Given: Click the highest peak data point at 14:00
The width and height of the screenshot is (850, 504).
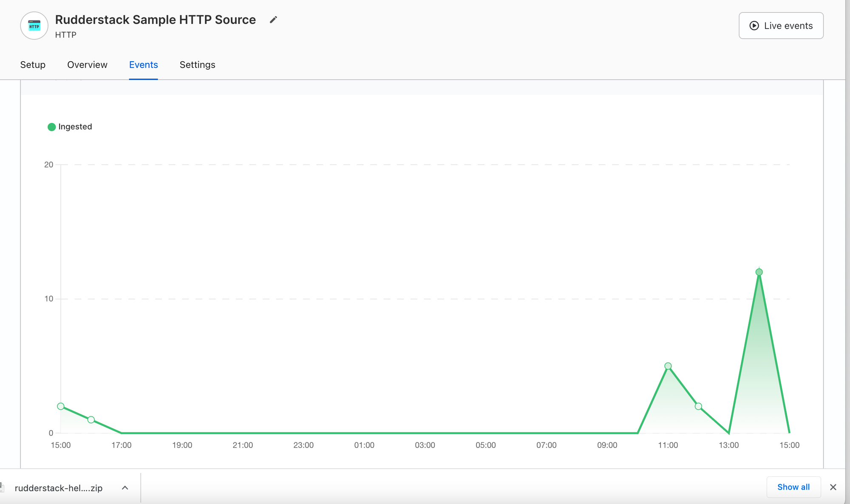Looking at the screenshot, I should 759,272.
